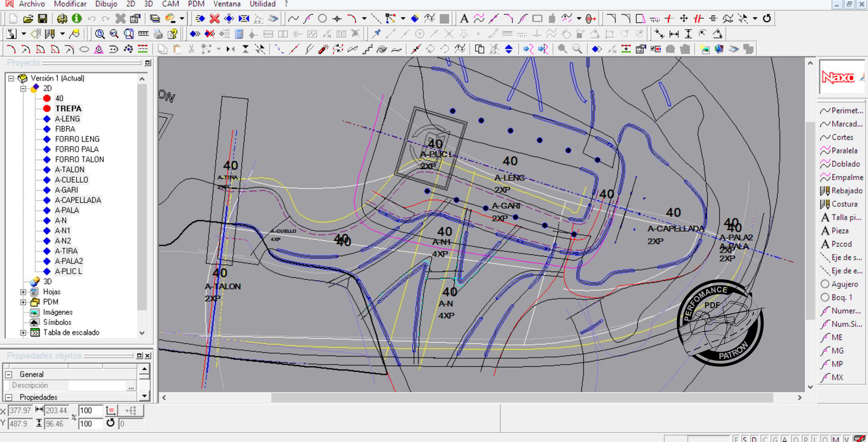
Task: Click the Símbolos tree item
Action: click(x=57, y=322)
